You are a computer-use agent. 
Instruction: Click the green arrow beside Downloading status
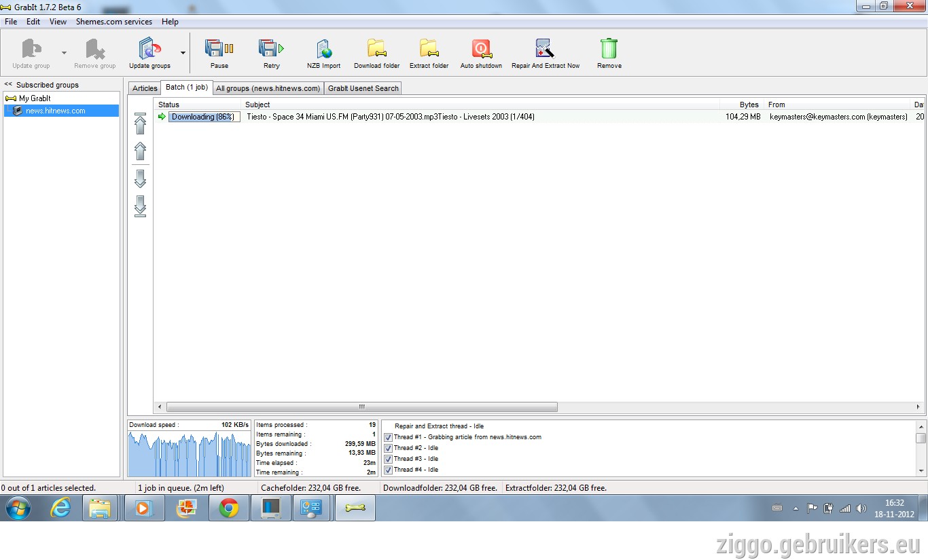click(x=162, y=117)
